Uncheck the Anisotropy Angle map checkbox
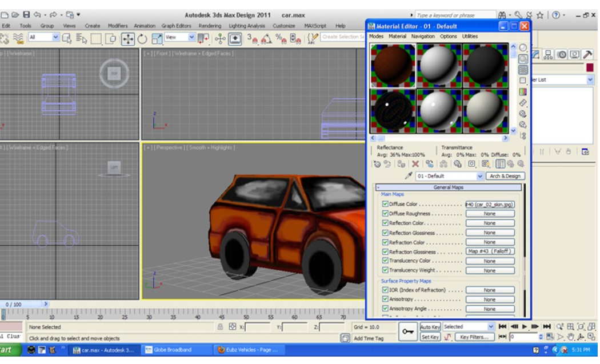This screenshot has height=364, width=600. pos(385,309)
